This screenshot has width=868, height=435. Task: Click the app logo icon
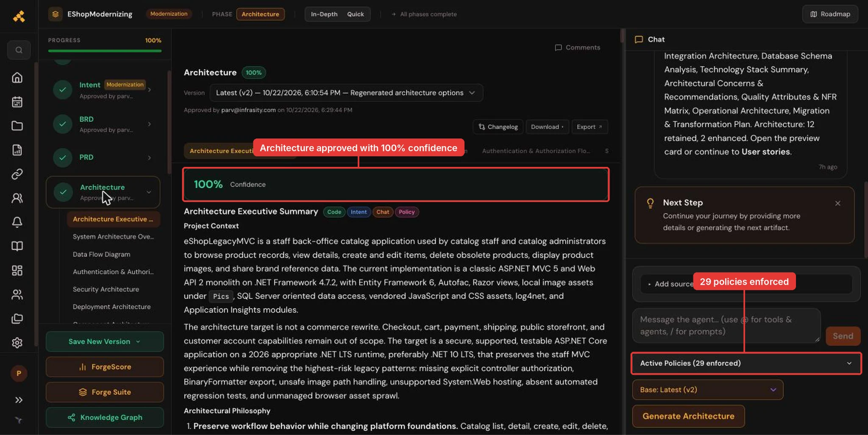(19, 16)
